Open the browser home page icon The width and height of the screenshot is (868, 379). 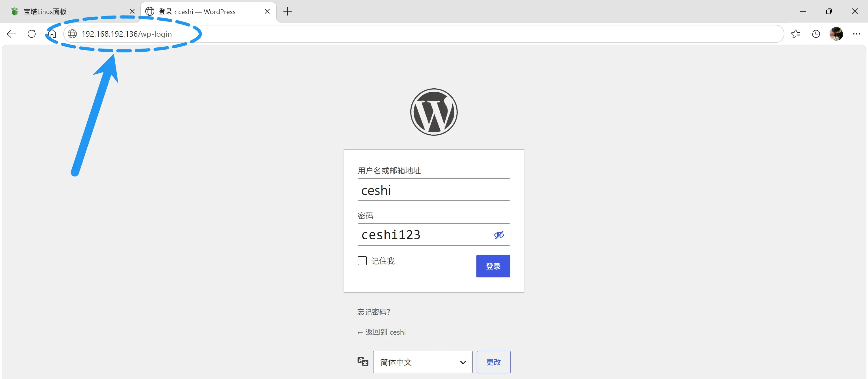pyautogui.click(x=52, y=34)
